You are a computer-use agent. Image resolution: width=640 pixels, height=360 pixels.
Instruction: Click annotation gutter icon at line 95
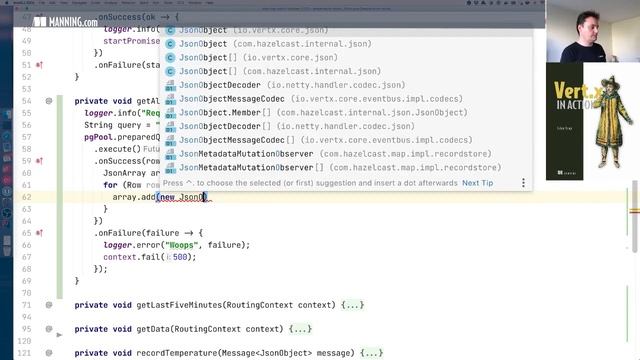pyautogui.click(x=49, y=329)
